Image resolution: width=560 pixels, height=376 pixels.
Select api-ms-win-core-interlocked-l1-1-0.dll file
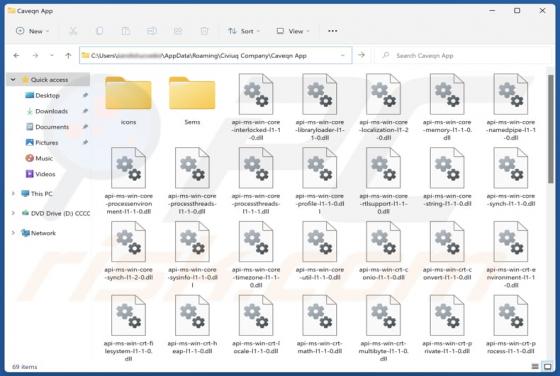click(x=256, y=106)
